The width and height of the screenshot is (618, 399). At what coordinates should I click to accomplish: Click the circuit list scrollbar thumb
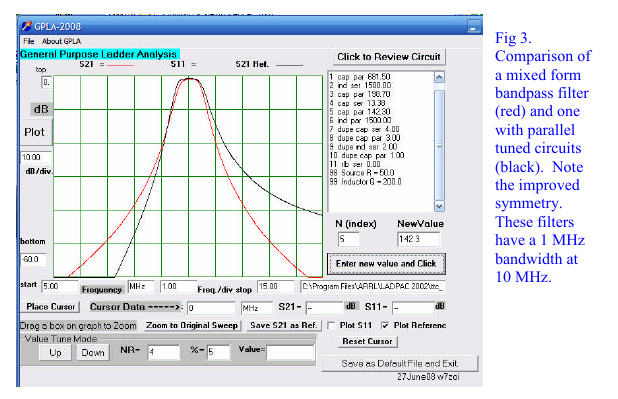tap(439, 145)
